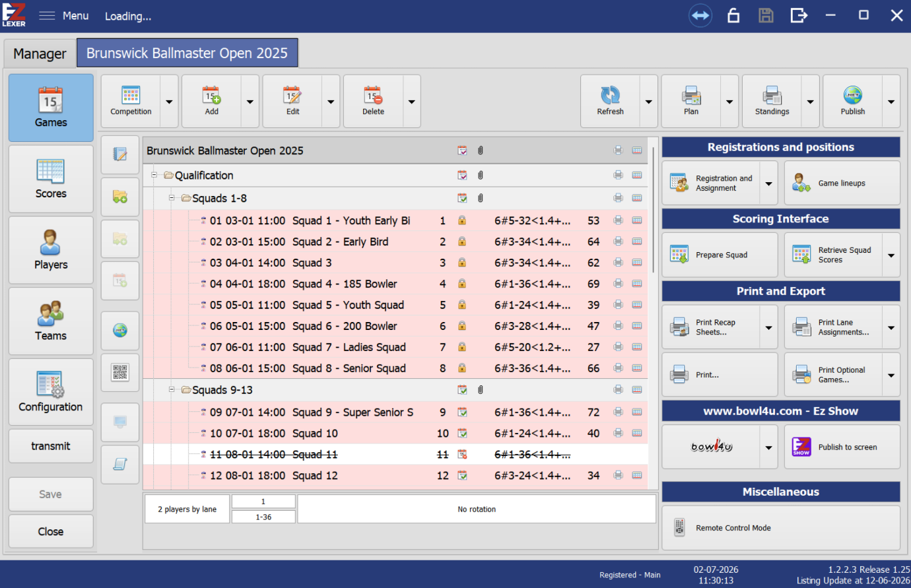Collapse the Squads 9-13 folder
The image size is (911, 588).
(172, 390)
